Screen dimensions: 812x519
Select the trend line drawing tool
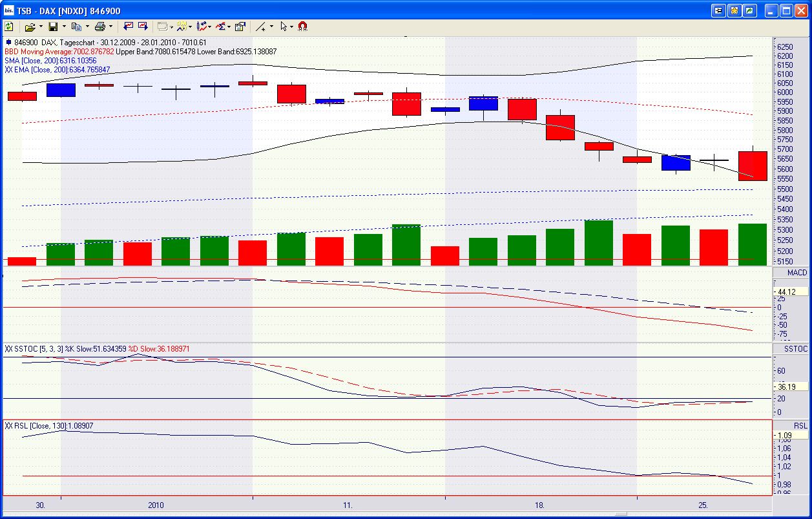click(x=262, y=26)
